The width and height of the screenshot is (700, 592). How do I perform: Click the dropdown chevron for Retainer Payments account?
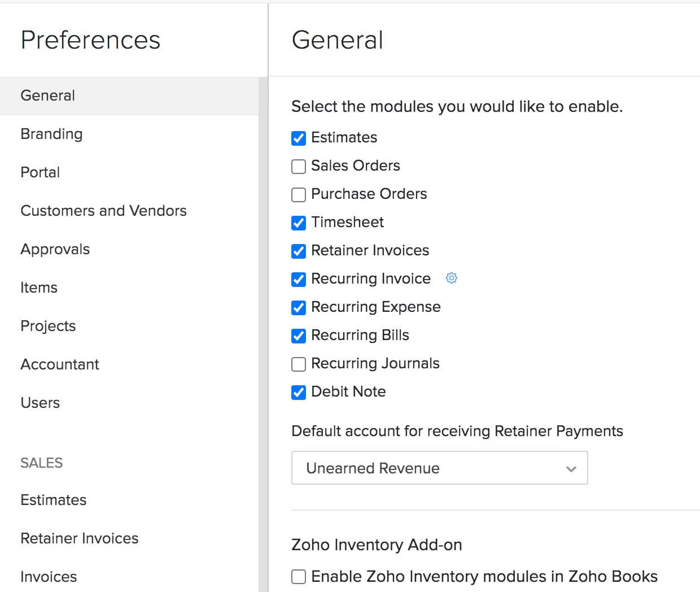click(571, 468)
